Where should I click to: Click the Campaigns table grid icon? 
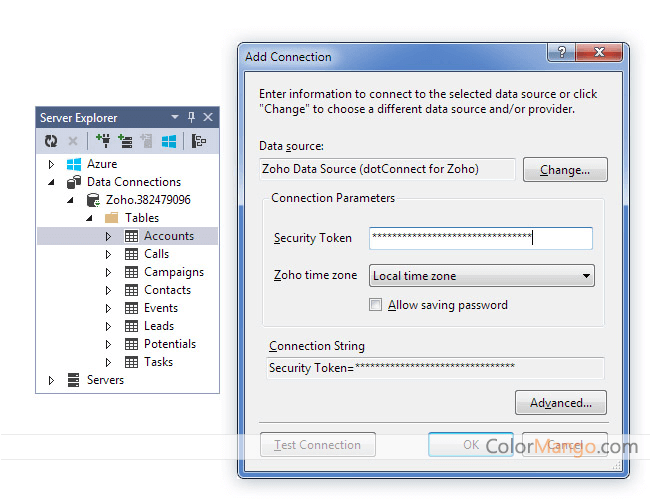click(131, 272)
